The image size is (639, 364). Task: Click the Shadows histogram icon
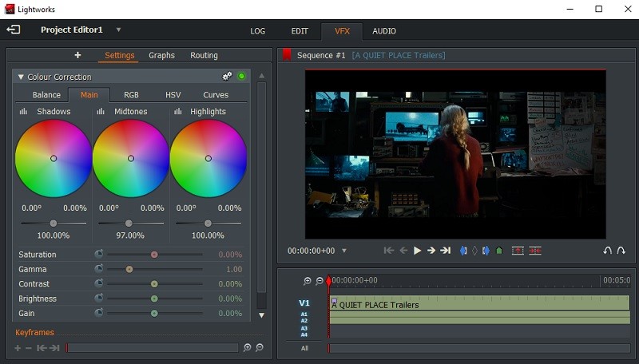pyautogui.click(x=23, y=111)
